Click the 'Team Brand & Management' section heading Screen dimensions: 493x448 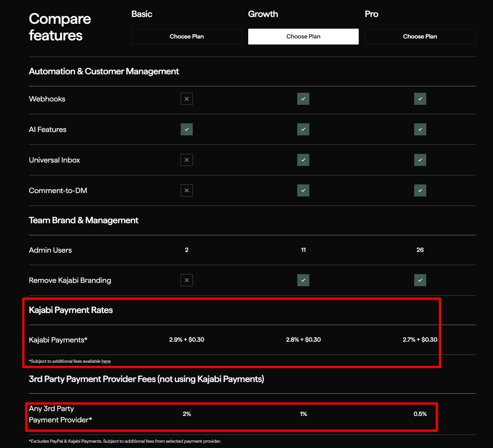[84, 220]
